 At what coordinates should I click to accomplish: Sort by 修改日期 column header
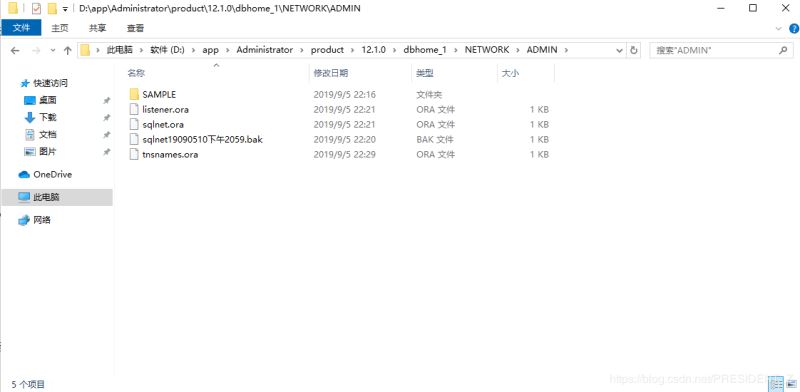331,73
